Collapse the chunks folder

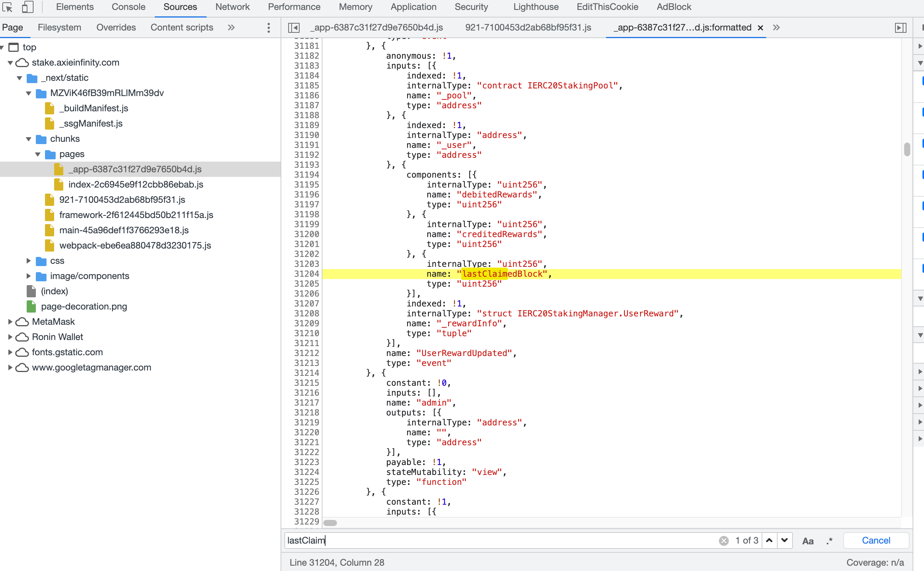tap(29, 139)
